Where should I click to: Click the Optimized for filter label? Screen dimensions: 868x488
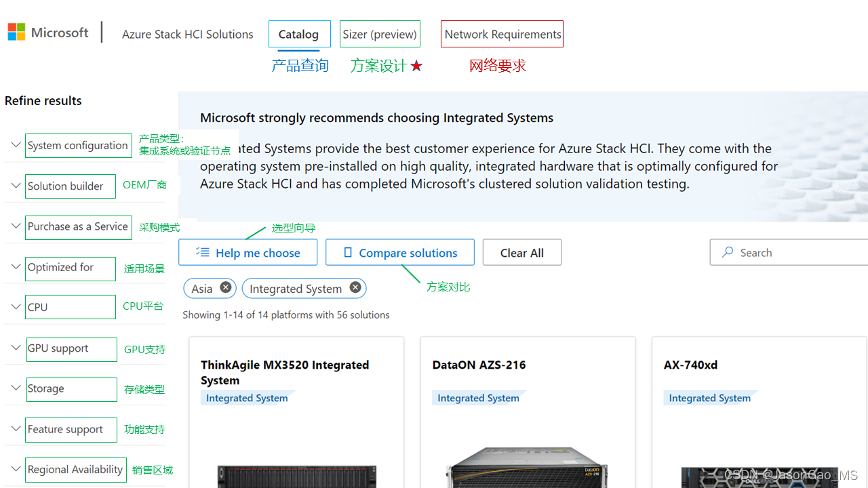pyautogui.click(x=61, y=267)
